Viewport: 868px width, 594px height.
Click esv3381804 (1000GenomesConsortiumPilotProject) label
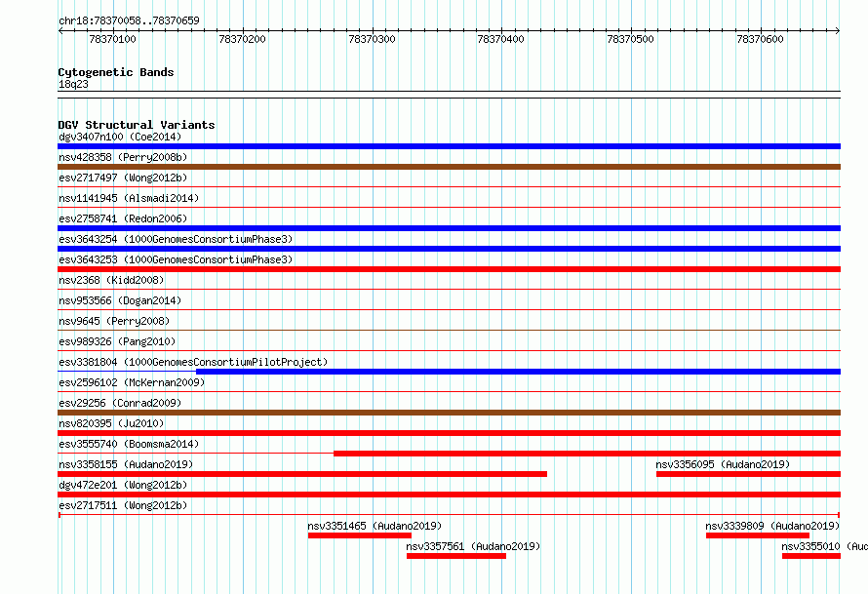(193, 362)
